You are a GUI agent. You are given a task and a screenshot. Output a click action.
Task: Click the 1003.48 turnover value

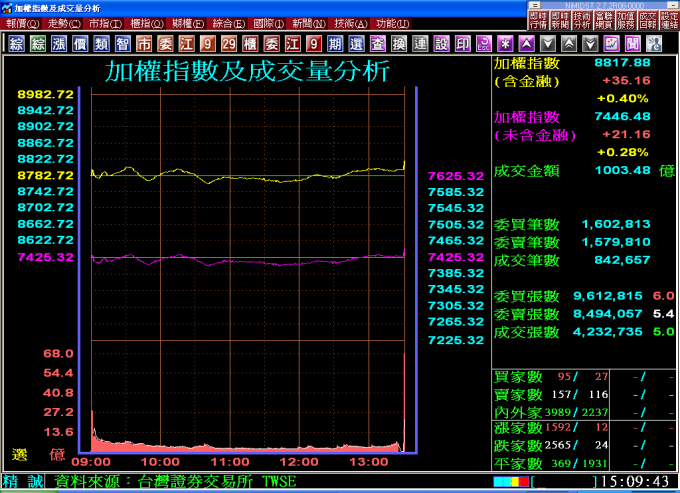[622, 170]
